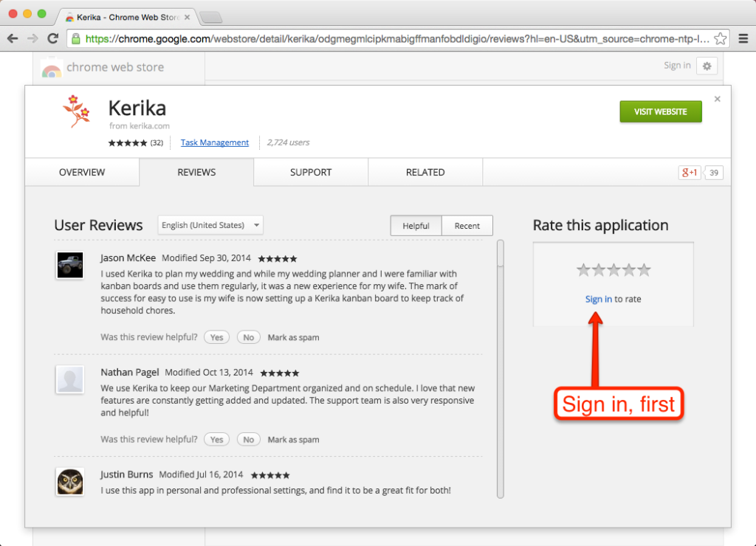Image resolution: width=756 pixels, height=546 pixels.
Task: Close the Kerika detail dialog
Action: tap(718, 99)
